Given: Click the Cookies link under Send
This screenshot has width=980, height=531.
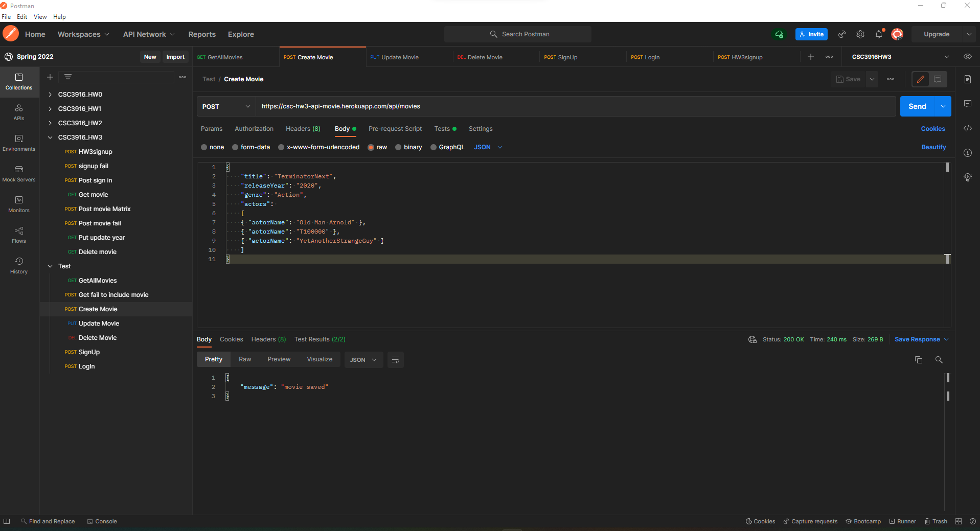Looking at the screenshot, I should pos(933,129).
